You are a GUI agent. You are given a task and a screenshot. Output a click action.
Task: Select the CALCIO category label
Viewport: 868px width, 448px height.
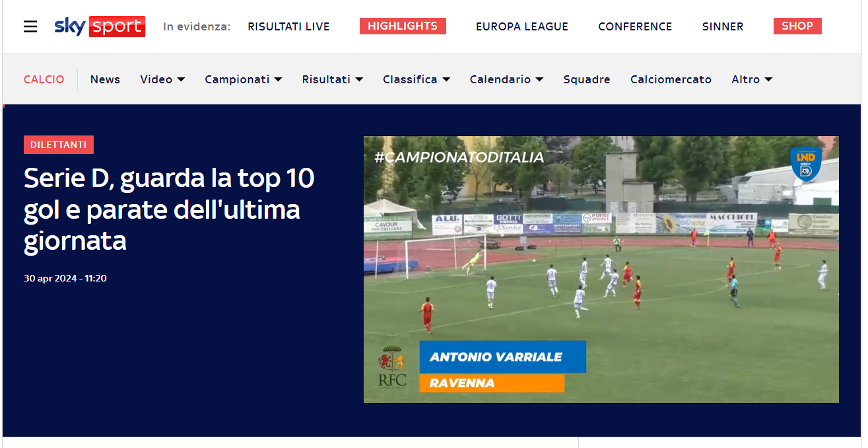pyautogui.click(x=44, y=79)
